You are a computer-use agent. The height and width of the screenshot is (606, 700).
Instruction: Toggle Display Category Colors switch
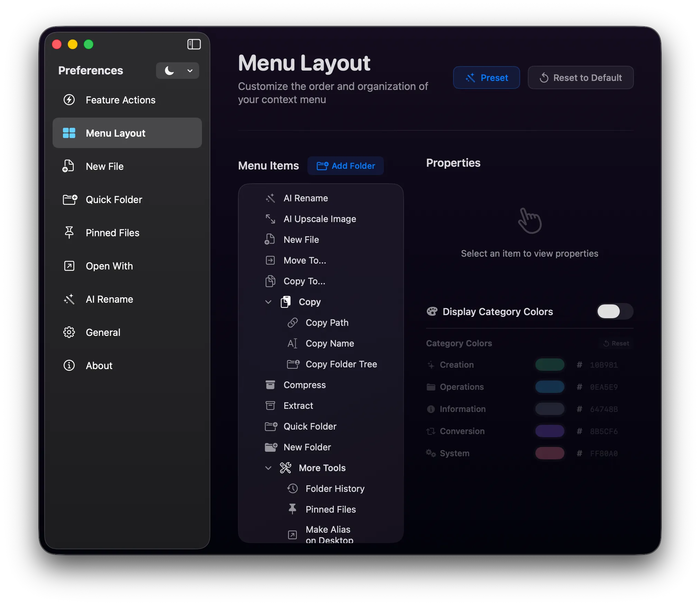pos(615,312)
